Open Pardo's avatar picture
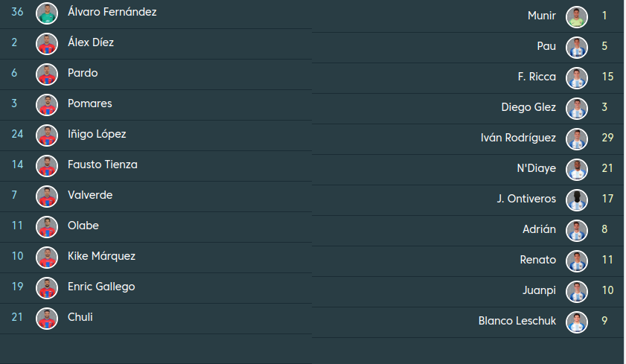 pyautogui.click(x=47, y=74)
